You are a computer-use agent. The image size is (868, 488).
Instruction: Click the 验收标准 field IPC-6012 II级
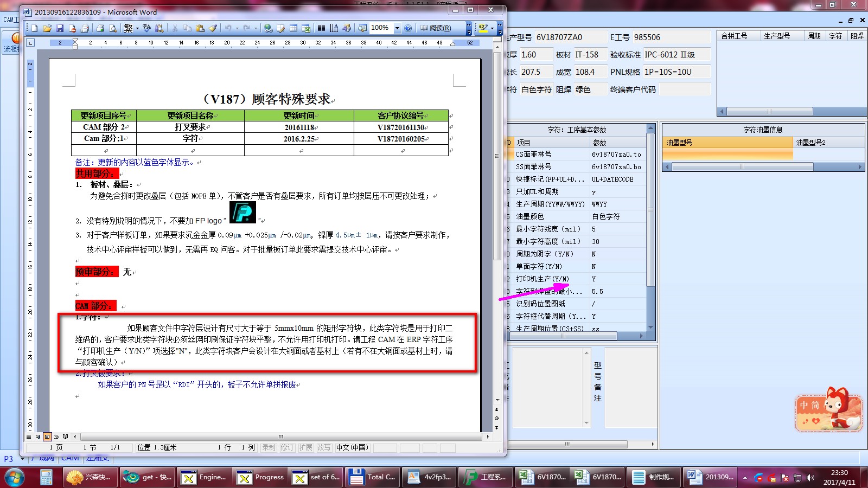tap(676, 55)
